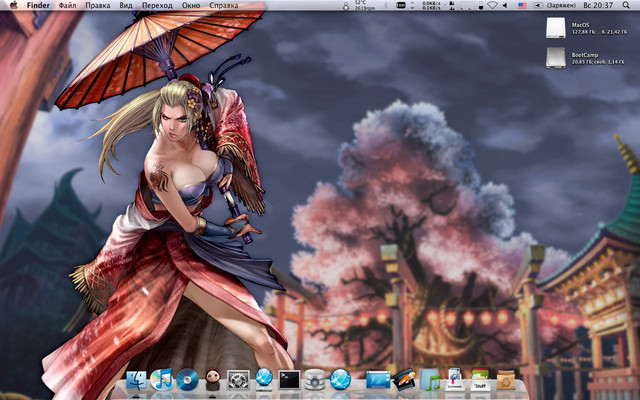Open Finder from the dock
The height and width of the screenshot is (400, 640).
135,380
